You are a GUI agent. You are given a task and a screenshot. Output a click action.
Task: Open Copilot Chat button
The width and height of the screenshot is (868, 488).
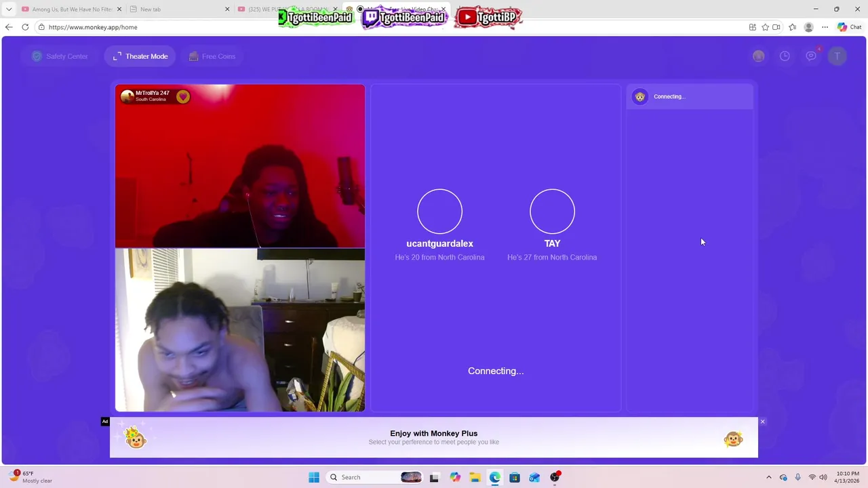[849, 27]
